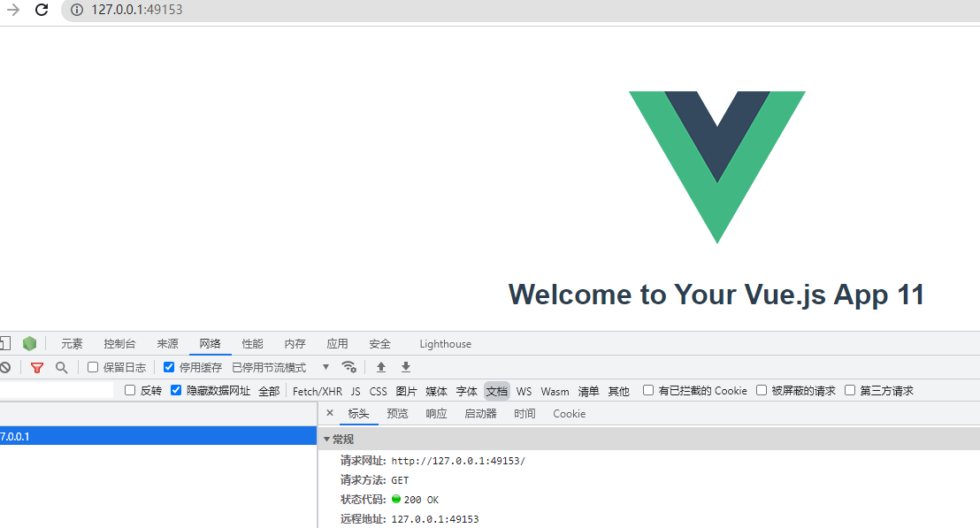Screen dimensions: 980x528
Task: Open the 来源 DevTools tab
Action: (167, 344)
